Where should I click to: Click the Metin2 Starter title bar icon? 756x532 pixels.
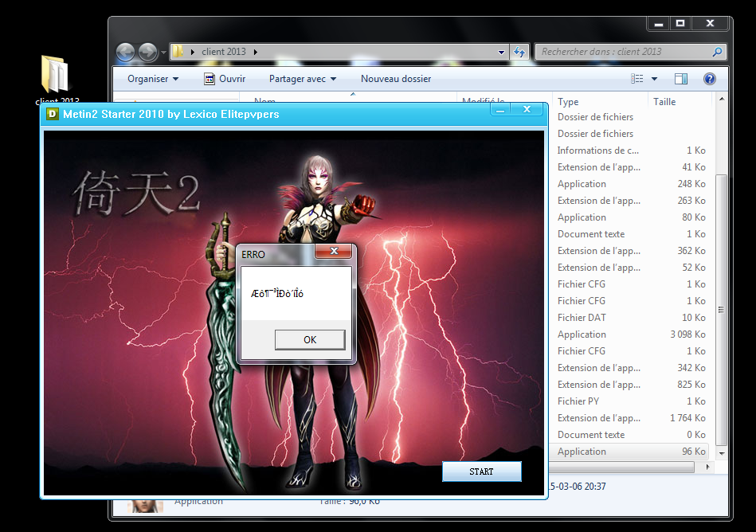[x=52, y=114]
